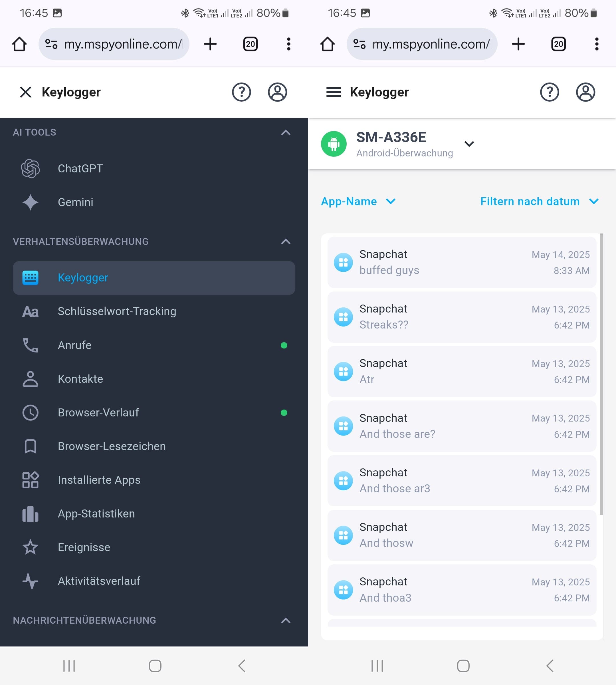This screenshot has height=685, width=616.
Task: Tap browser home icon on the keystroke list screen
Action: point(327,44)
